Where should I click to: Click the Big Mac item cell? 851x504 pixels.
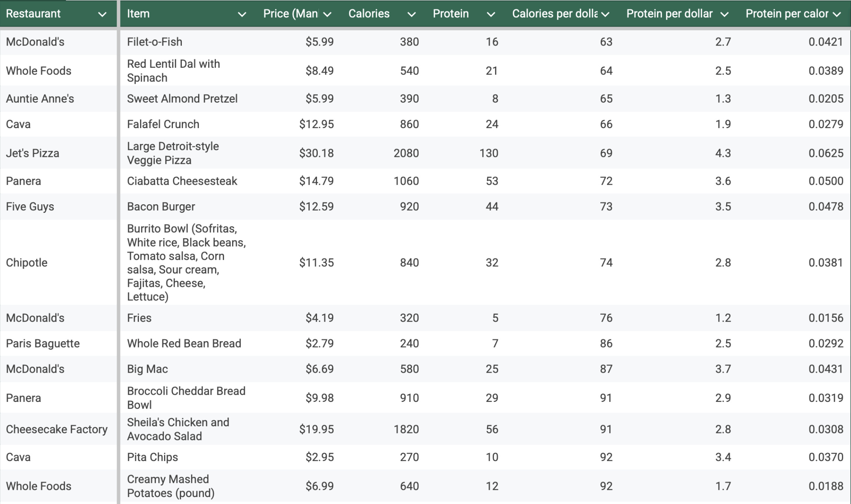tap(147, 369)
